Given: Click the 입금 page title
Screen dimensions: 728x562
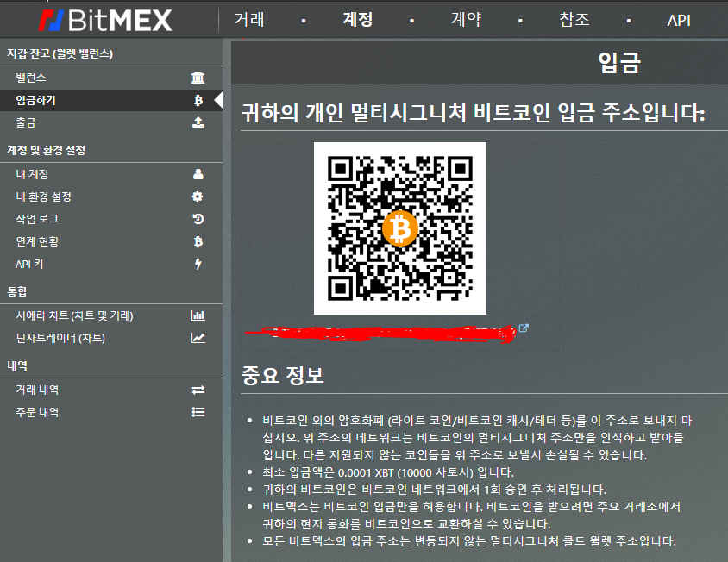Looking at the screenshot, I should (619, 62).
